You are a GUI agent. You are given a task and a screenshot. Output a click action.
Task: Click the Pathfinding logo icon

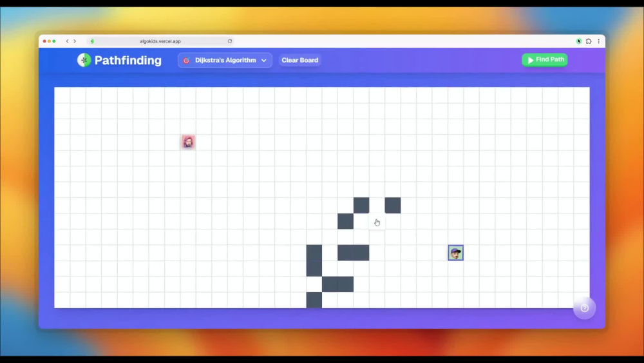point(84,60)
